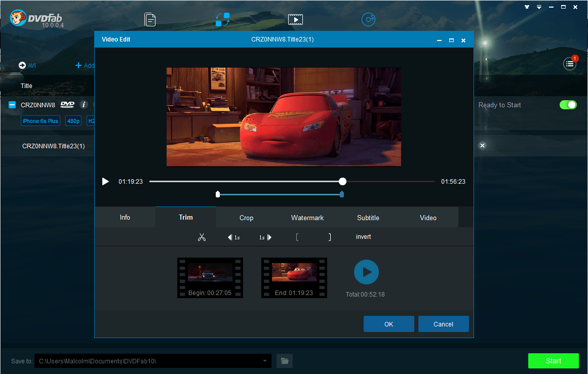Screen dimensions: 588x374
Task: Switch to the Crop tab
Action: coord(246,218)
